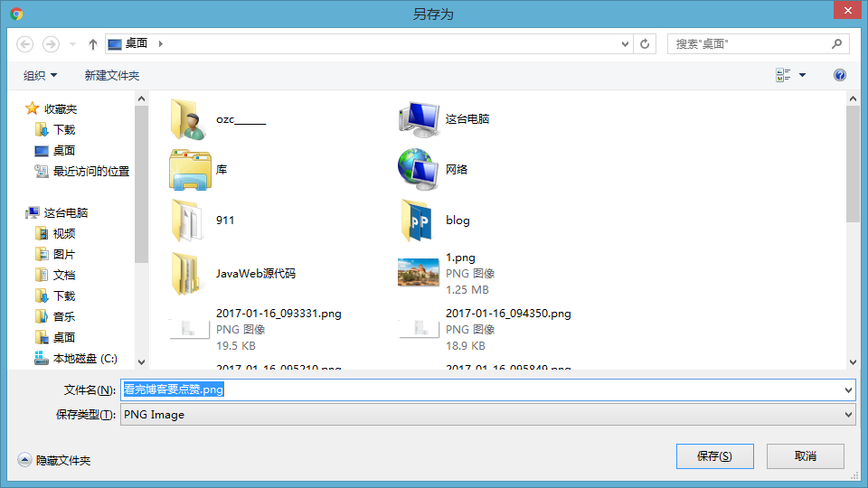Refresh the current folder view
Image resolution: width=868 pixels, height=488 pixels.
click(x=645, y=43)
